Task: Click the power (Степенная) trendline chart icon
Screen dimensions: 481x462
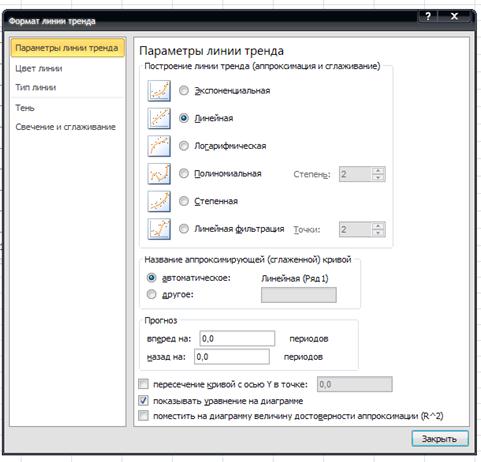Action: coord(159,201)
